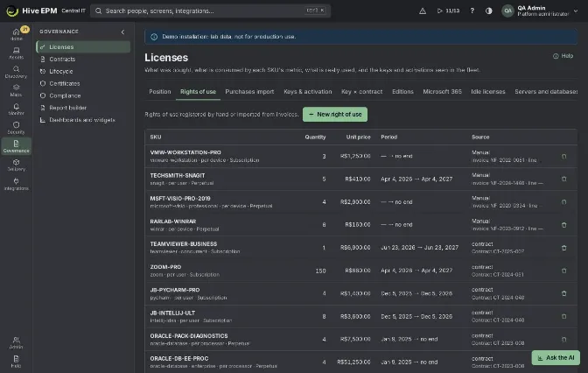Delete the JB-PYCHARM-PRO row
Screen dimensions: 588x373
[x=563, y=293]
